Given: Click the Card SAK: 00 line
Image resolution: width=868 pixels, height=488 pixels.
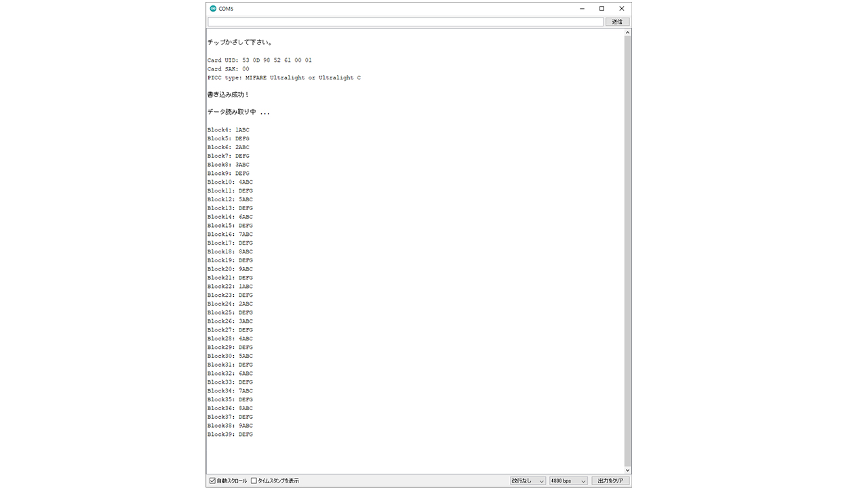Looking at the screenshot, I should pyautogui.click(x=229, y=69).
